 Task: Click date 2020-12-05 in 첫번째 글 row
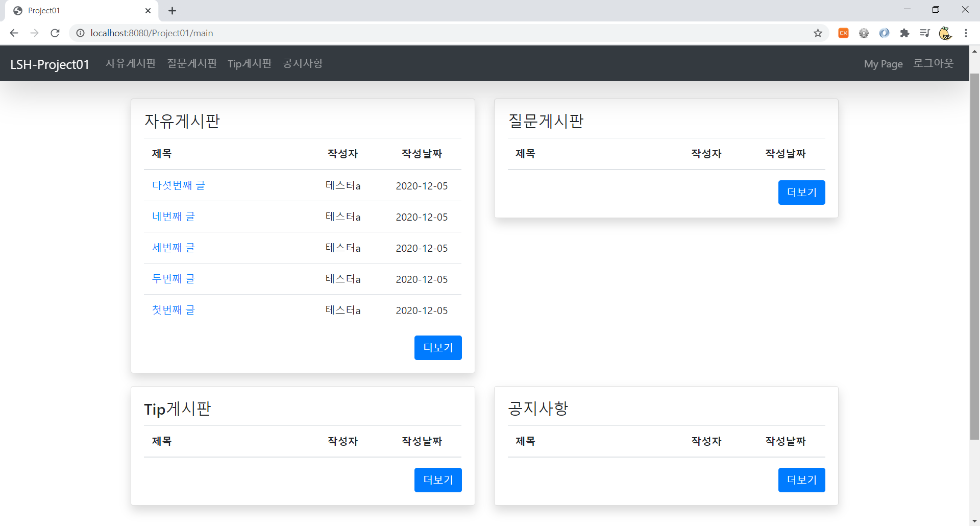422,310
